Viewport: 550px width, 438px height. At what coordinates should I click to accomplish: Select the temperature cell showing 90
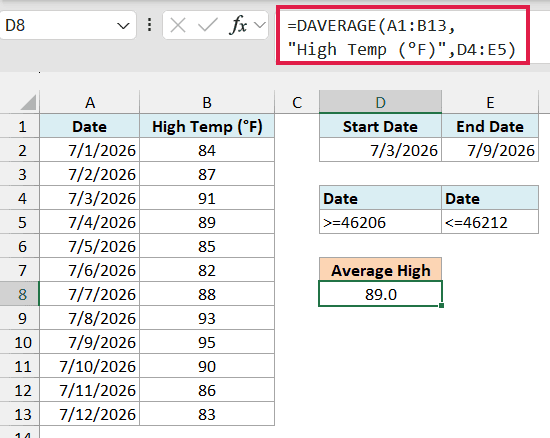coord(207,366)
